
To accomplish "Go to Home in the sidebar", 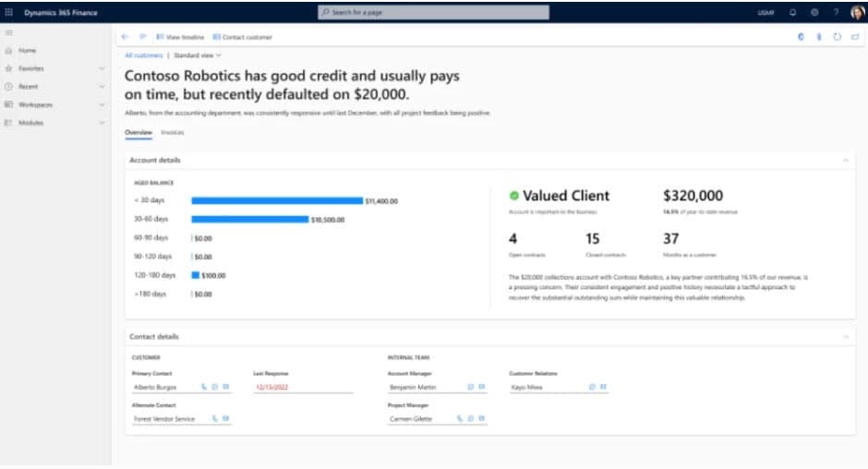I will click(27, 51).
